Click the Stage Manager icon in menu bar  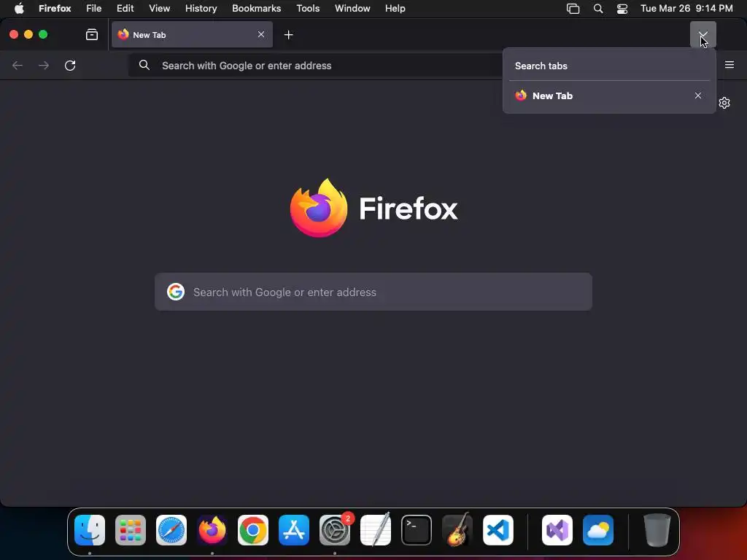coord(573,9)
